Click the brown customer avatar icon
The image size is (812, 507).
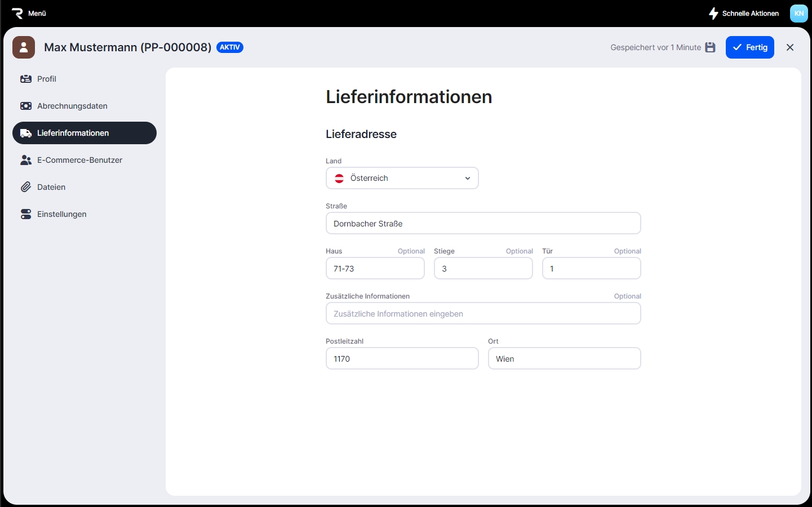click(x=24, y=47)
